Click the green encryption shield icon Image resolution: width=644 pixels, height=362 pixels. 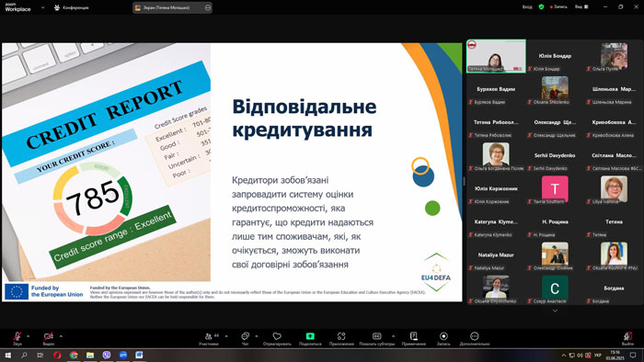click(541, 7)
